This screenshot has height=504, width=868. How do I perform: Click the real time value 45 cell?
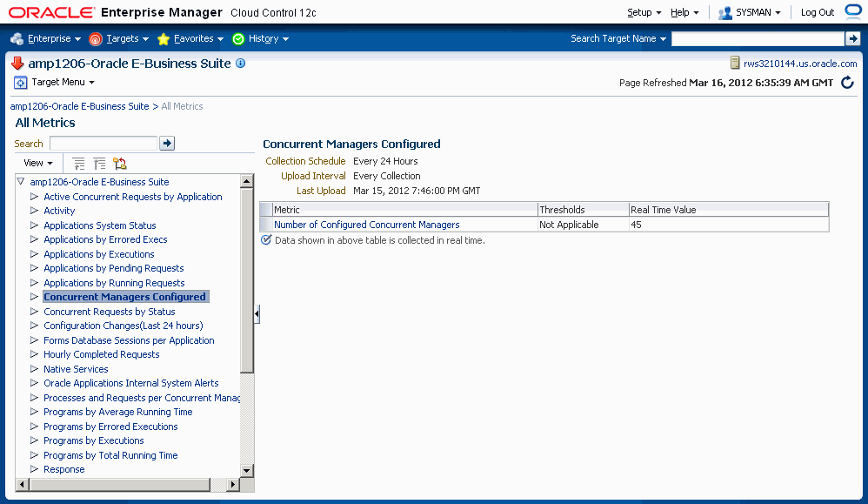(729, 225)
